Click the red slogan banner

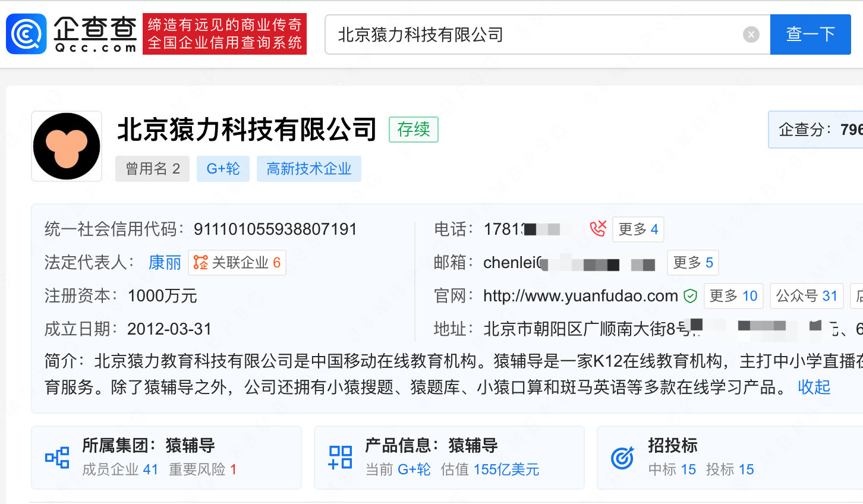pyautogui.click(x=225, y=34)
